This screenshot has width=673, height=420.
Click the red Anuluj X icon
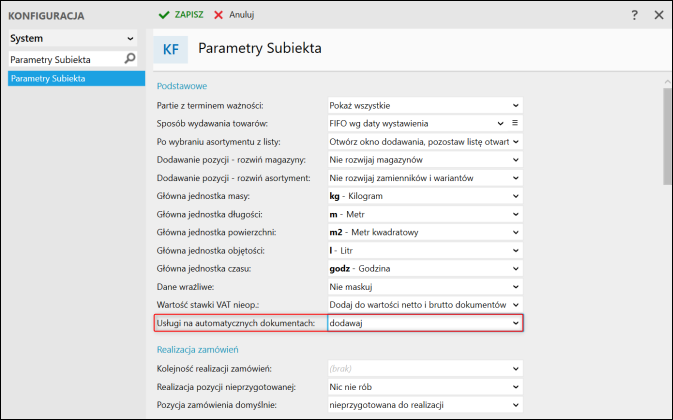click(218, 16)
